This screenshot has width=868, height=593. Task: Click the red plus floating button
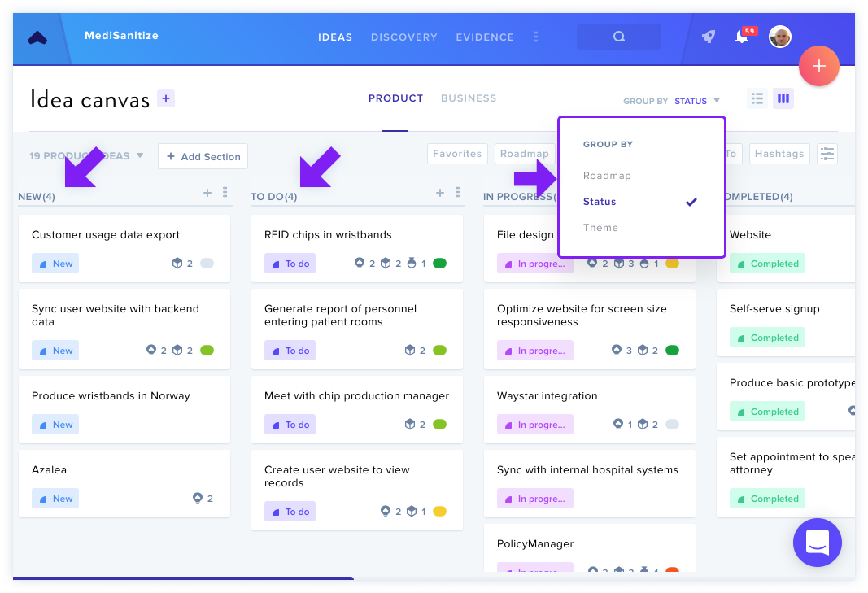(x=818, y=66)
